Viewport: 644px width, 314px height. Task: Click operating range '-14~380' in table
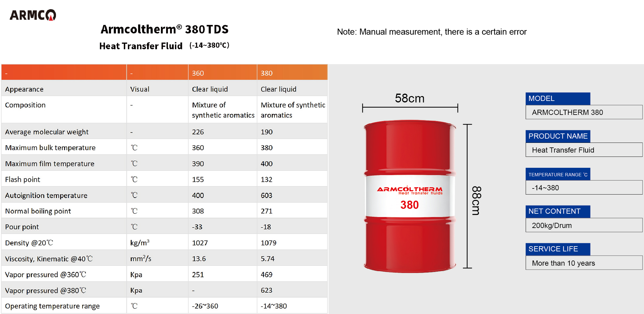tap(274, 306)
